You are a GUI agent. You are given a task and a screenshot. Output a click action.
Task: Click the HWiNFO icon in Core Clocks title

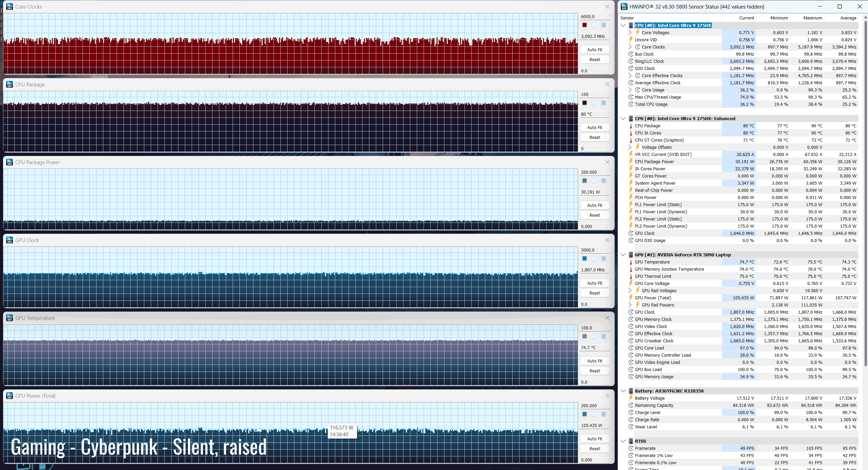[x=9, y=6]
